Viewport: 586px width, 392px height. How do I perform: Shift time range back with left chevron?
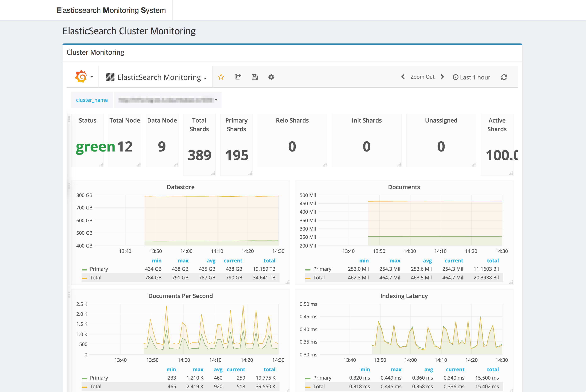[403, 77]
